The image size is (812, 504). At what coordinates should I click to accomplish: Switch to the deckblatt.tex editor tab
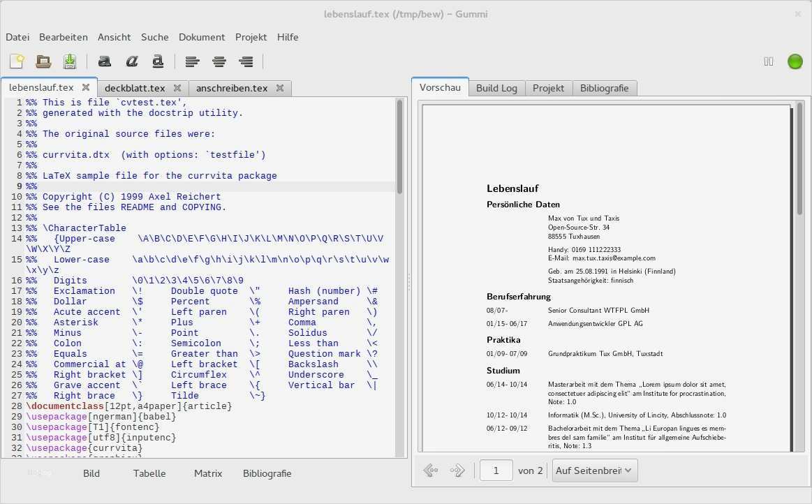point(135,88)
